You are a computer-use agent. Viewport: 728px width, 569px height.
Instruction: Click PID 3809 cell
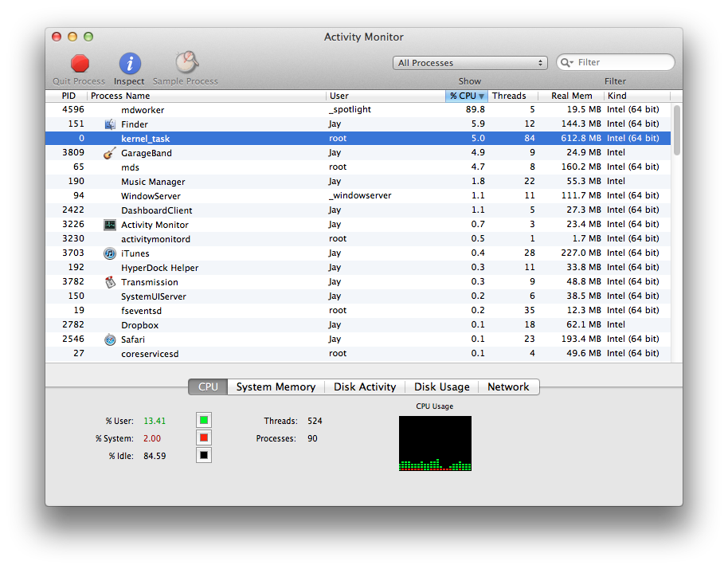tap(73, 153)
